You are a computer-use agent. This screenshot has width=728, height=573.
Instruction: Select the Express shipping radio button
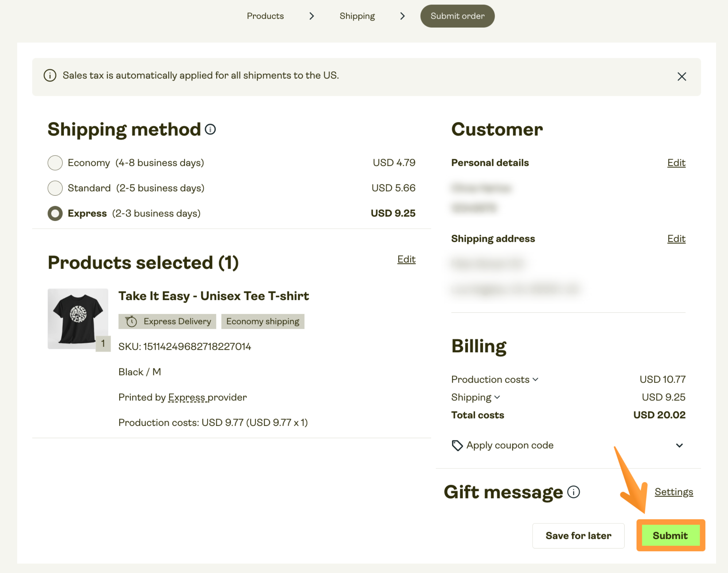tap(55, 213)
